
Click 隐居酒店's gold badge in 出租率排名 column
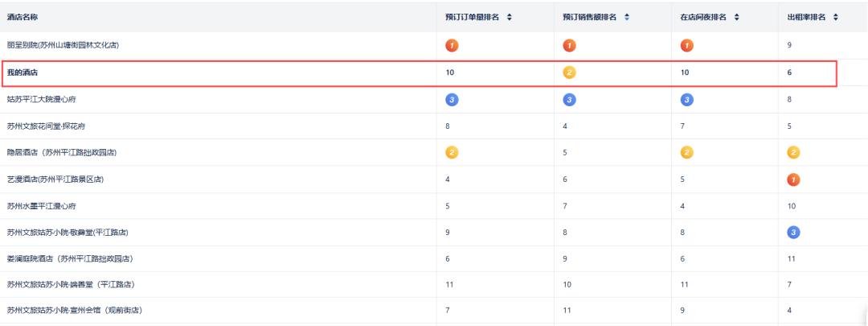pos(793,152)
